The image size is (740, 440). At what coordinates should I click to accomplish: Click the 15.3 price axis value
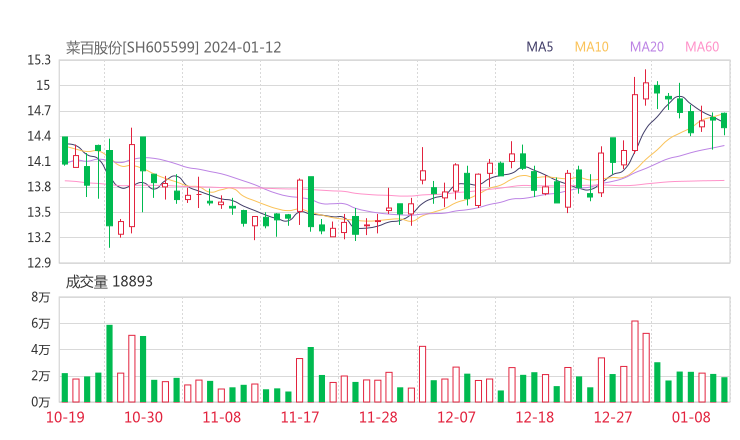[39, 60]
